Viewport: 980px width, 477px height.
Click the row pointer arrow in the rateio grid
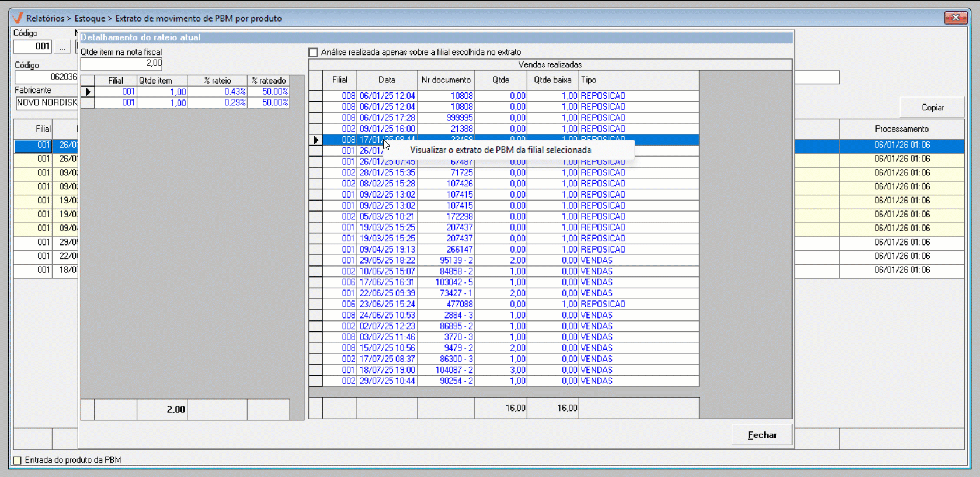coord(88,92)
